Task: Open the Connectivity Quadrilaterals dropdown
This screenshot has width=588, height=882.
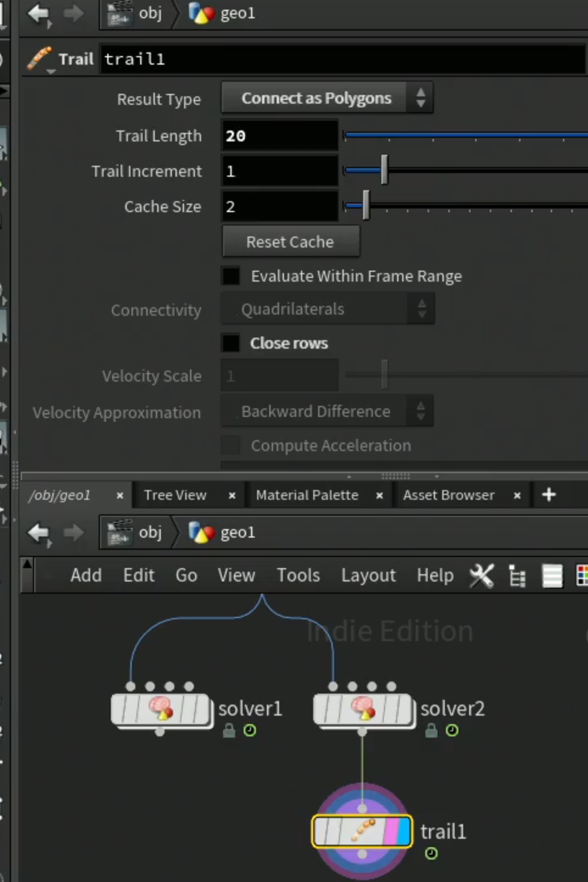Action: [x=327, y=309]
